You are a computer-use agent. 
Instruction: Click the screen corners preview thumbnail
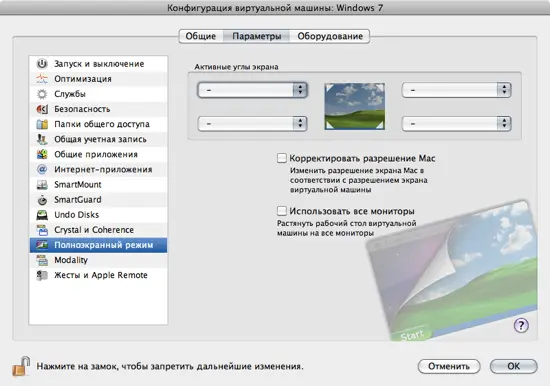pos(355,106)
